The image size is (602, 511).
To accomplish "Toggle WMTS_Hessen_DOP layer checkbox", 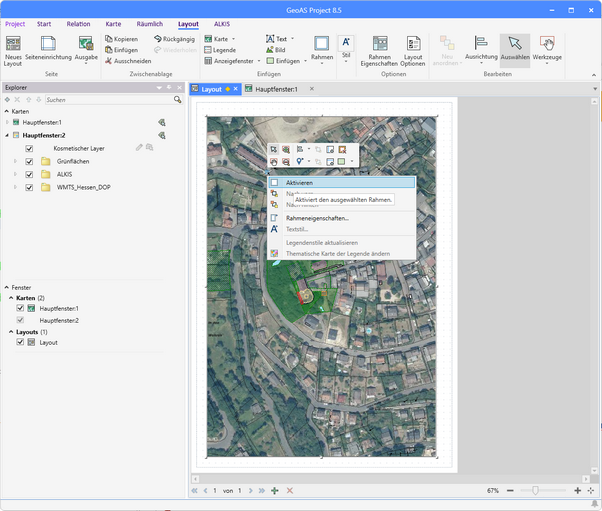I will [29, 188].
